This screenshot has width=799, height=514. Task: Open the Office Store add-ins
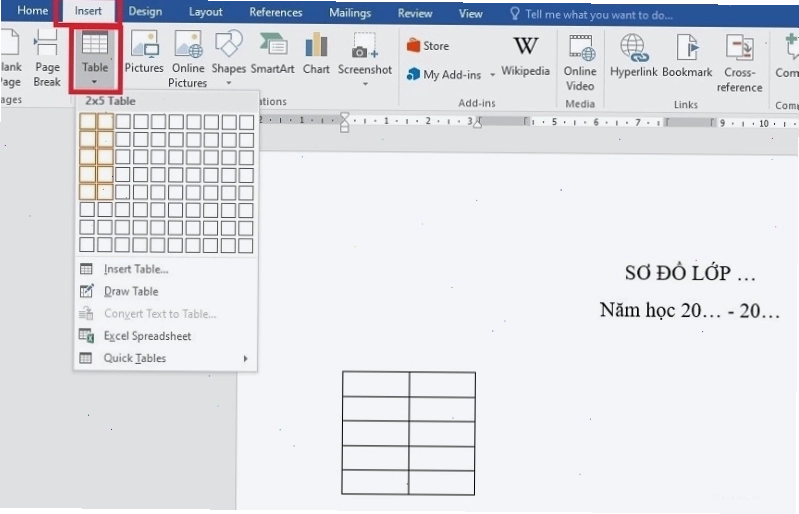click(428, 46)
